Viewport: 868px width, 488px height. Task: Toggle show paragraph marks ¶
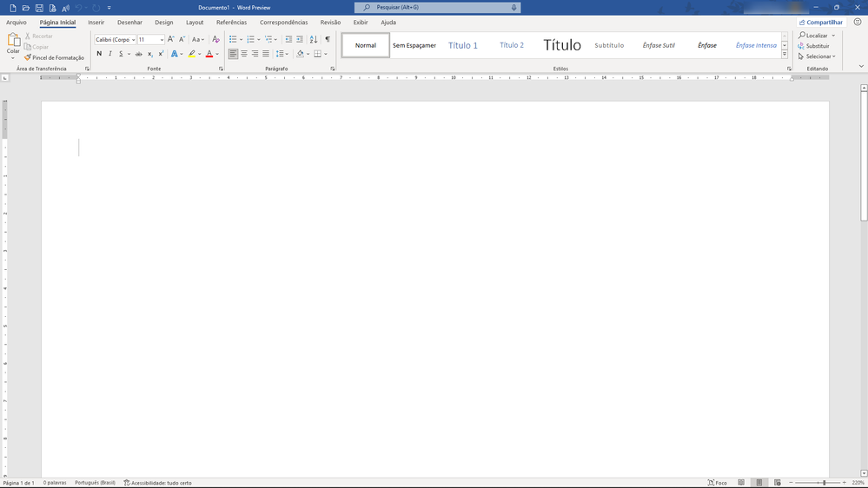point(328,39)
